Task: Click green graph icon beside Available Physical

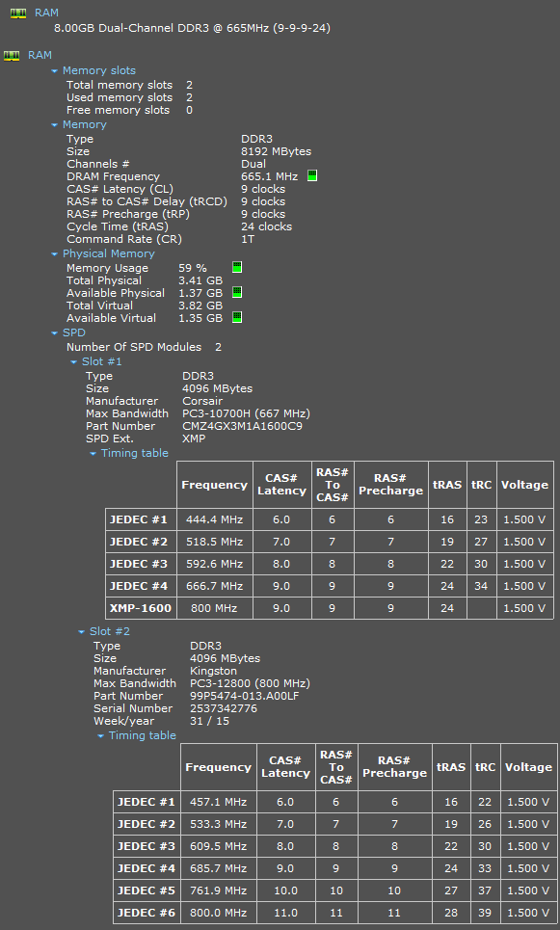Action: click(x=237, y=292)
